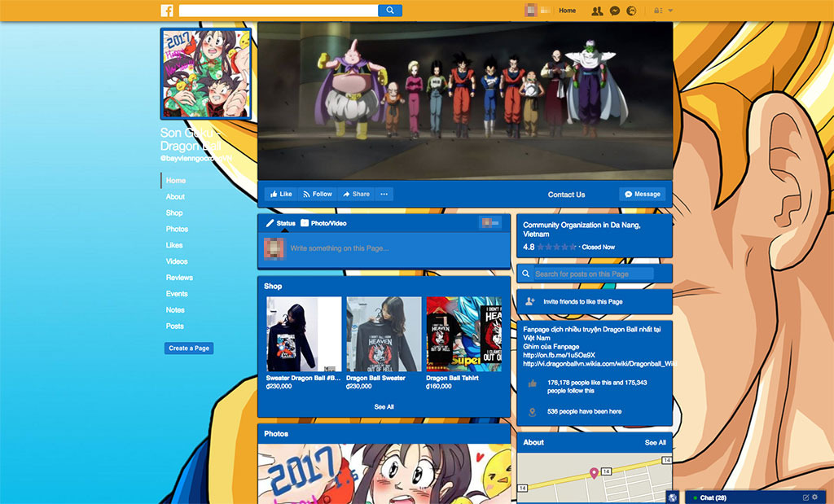Open the Photos item in page sidebar

pos(177,229)
